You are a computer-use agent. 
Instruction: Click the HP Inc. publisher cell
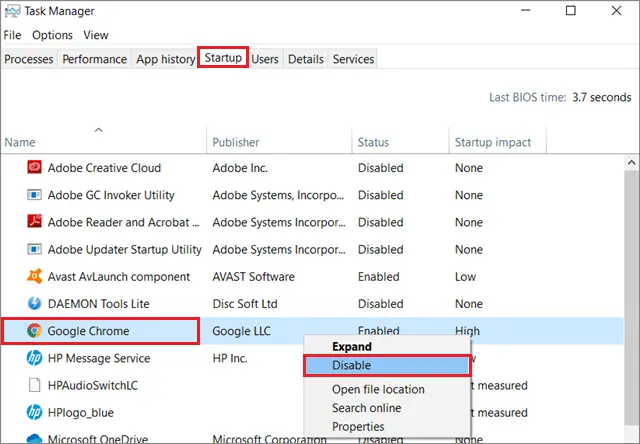(229, 358)
